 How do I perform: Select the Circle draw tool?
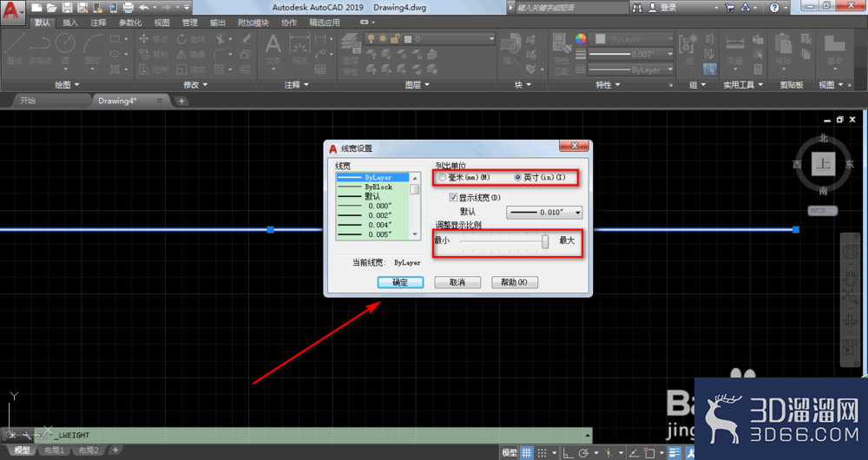click(x=65, y=48)
